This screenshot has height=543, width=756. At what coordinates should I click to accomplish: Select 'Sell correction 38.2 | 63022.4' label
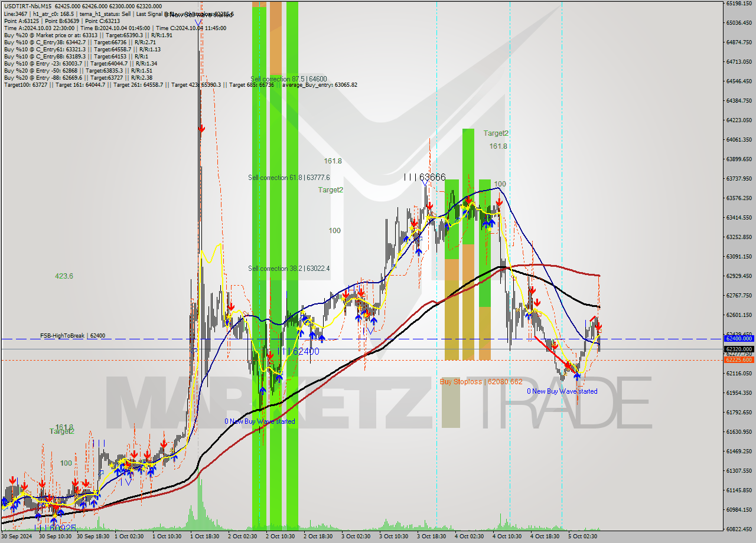pyautogui.click(x=289, y=269)
